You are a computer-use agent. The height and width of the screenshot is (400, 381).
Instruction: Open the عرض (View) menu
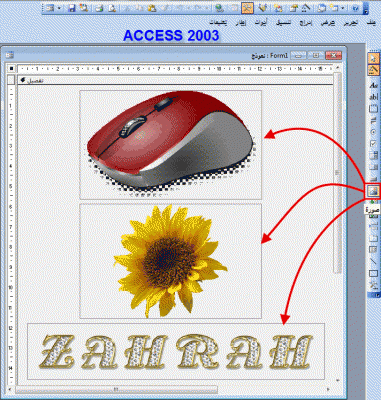pos(328,23)
